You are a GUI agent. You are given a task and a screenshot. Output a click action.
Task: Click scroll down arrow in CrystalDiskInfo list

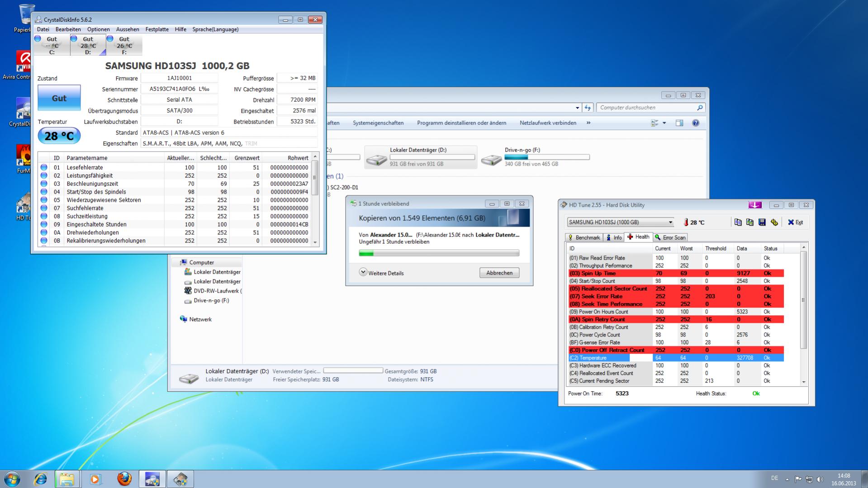(x=315, y=242)
